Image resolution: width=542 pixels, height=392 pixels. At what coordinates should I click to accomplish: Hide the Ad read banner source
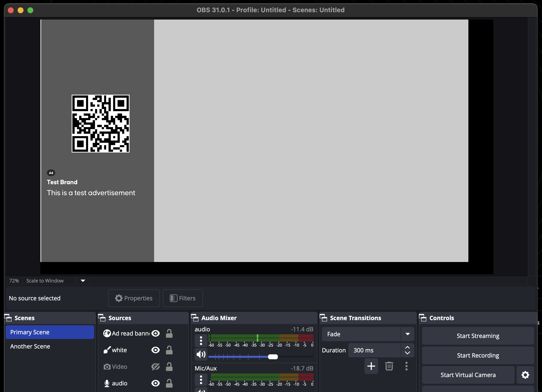[156, 333]
